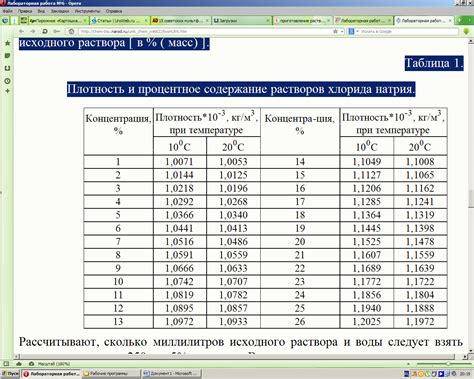Switch to the Документ1 Microsoft Word taskbar button

pos(171,374)
